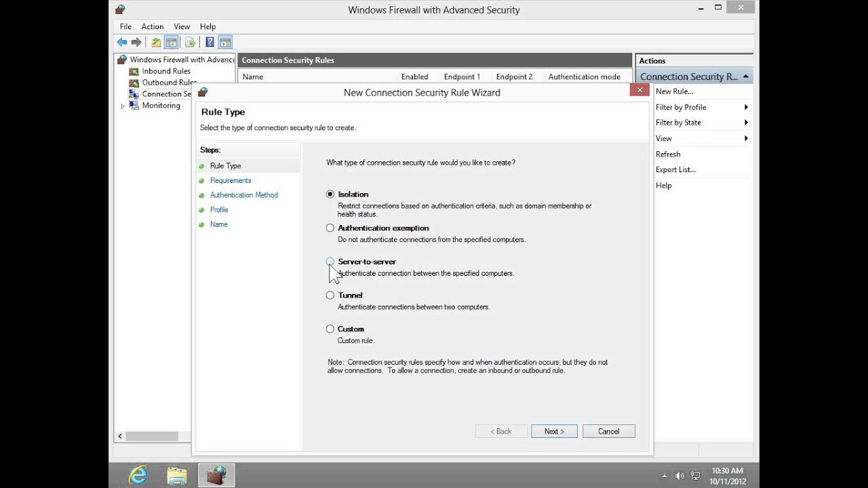The image size is (868, 488).
Task: Click the wizard dialog title bar icon
Action: coord(202,92)
